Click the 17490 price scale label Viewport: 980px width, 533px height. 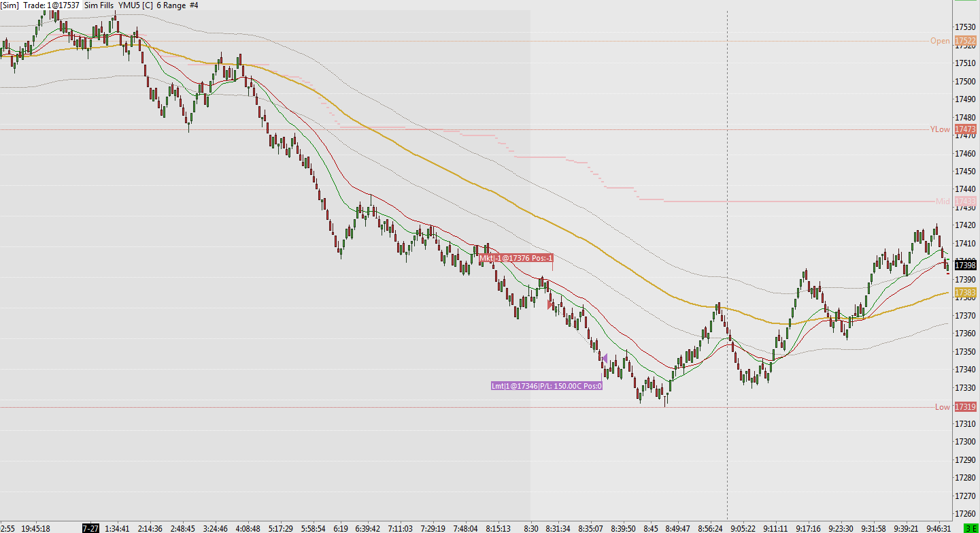click(x=966, y=99)
